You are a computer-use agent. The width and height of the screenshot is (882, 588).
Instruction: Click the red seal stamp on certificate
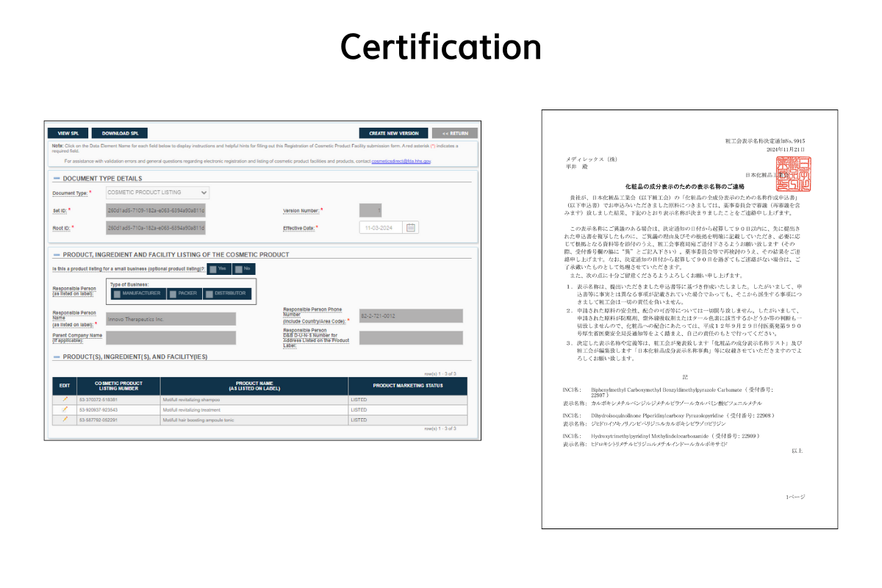coord(793,174)
